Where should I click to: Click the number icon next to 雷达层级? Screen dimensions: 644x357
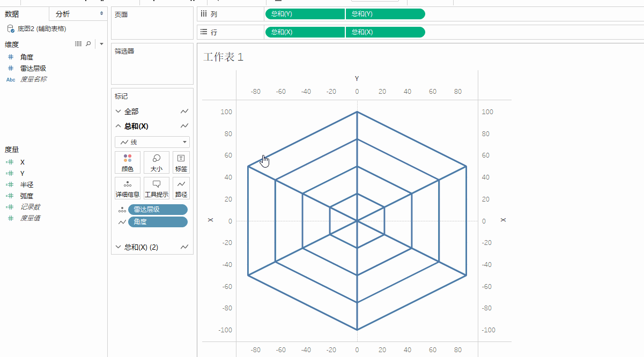coord(11,68)
